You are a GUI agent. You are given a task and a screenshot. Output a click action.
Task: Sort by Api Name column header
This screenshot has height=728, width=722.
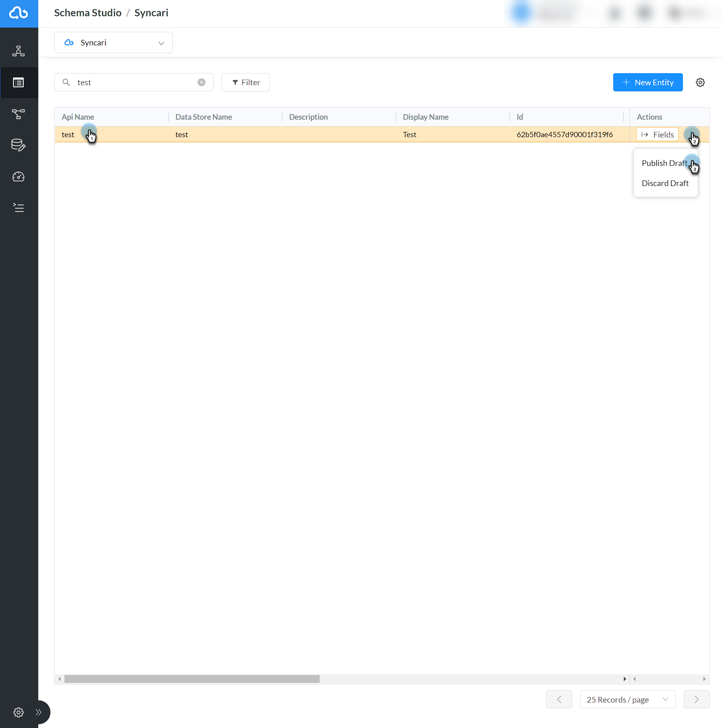coord(78,117)
